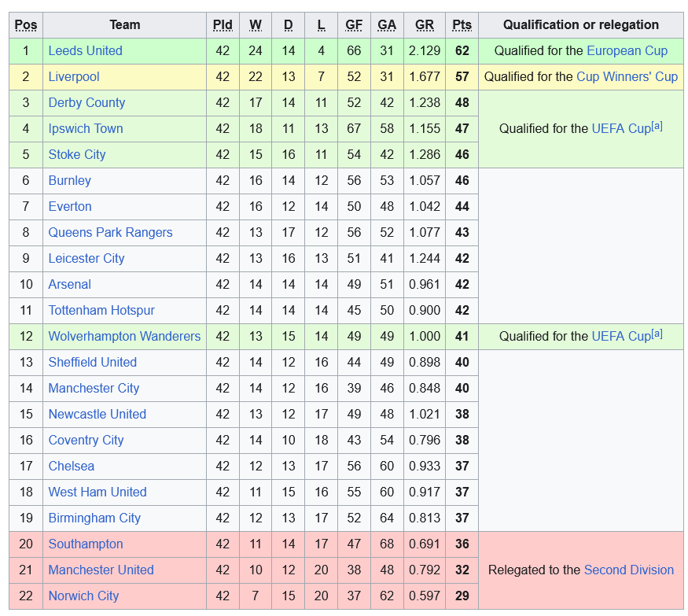
Task: Click the European Cup link
Action: point(627,51)
